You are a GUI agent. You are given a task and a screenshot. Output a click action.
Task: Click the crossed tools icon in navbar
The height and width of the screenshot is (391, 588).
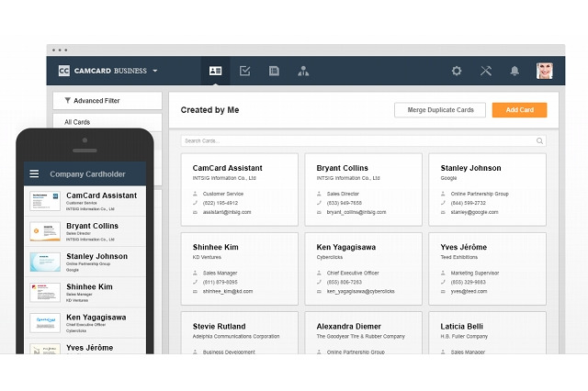point(486,71)
